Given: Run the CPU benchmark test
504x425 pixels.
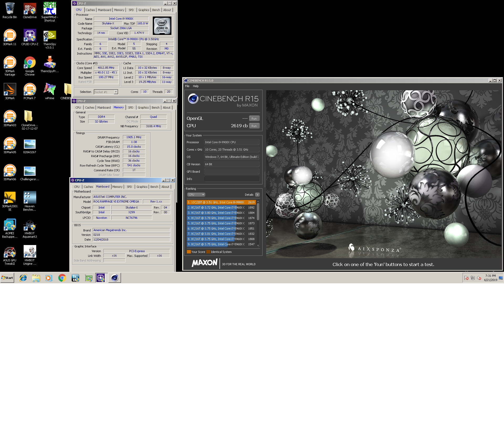Looking at the screenshot, I should (x=254, y=126).
